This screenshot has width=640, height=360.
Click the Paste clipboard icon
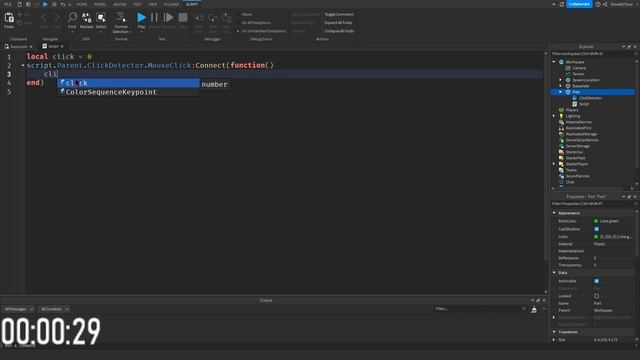[9, 18]
